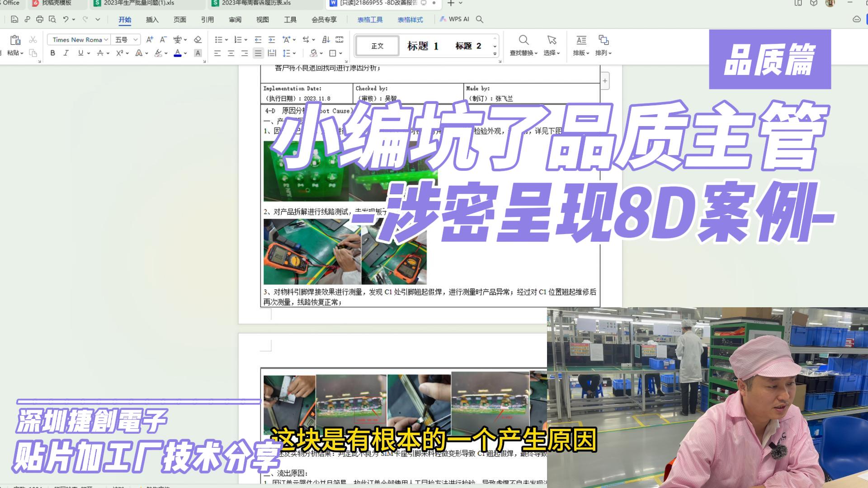This screenshot has width=868, height=488.
Task: Enable the highlight color on selected text
Action: (159, 53)
